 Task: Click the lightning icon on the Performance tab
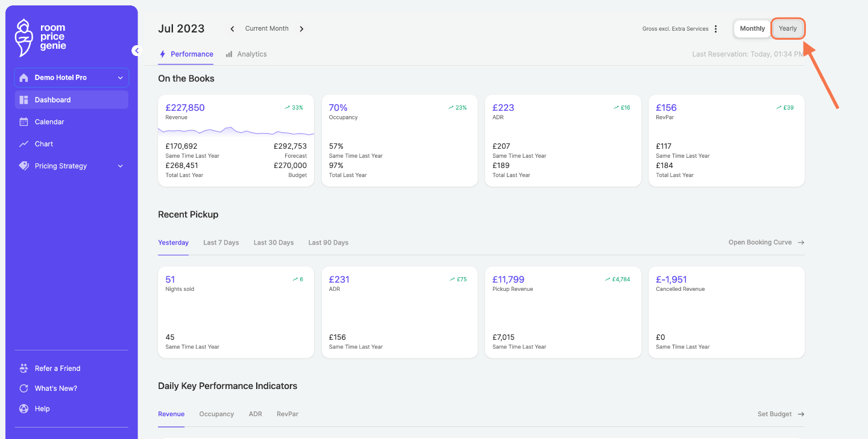(162, 54)
